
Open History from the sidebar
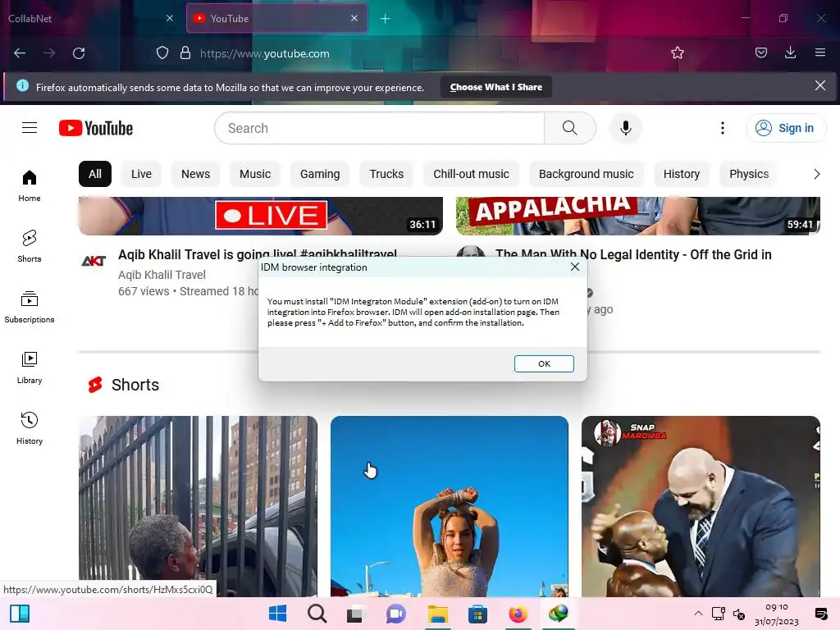tap(30, 428)
